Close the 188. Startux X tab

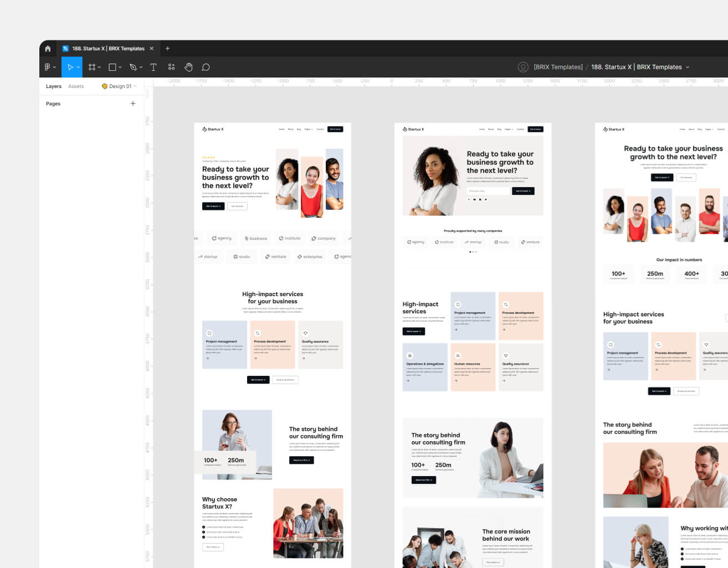pyautogui.click(x=152, y=49)
